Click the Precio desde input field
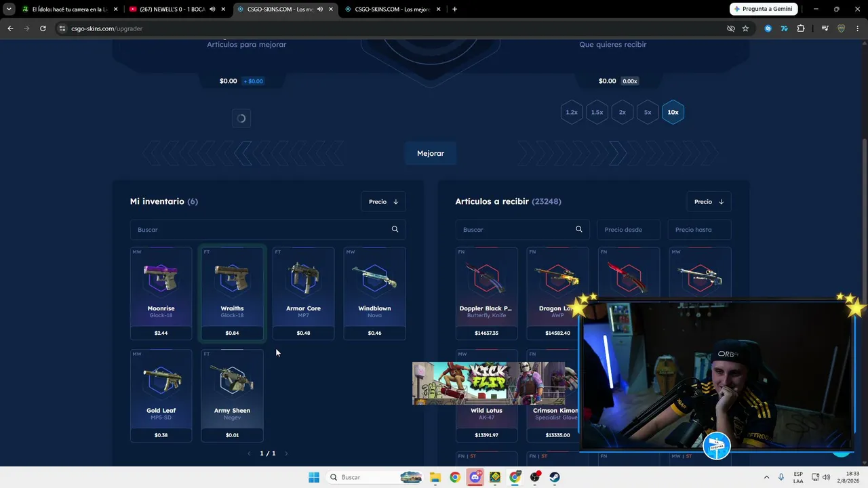This screenshot has width=868, height=488. coord(629,230)
